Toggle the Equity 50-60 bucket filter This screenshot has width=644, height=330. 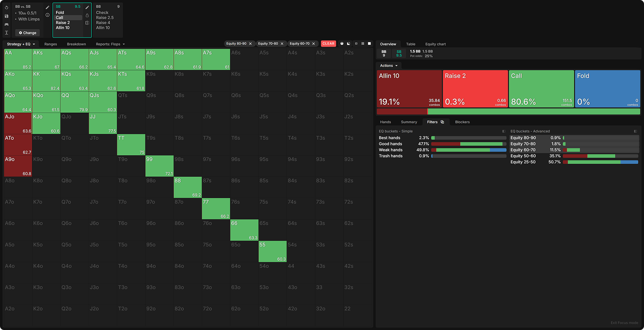(x=523, y=156)
